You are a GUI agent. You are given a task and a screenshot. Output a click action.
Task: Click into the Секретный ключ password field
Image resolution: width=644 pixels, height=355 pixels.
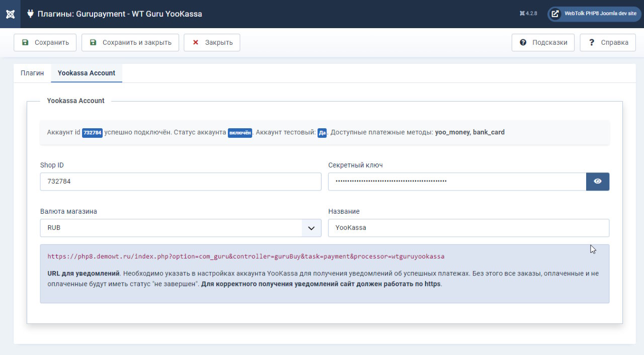click(457, 182)
